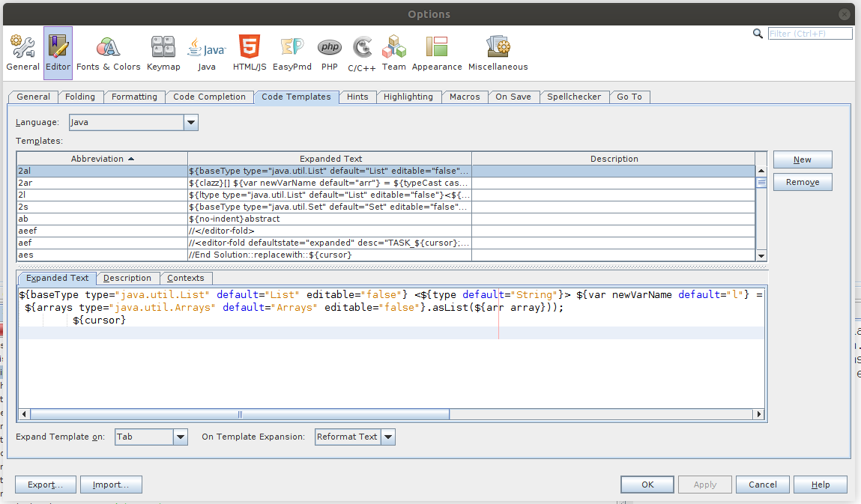Click the filter search magnifier icon
Screen dimensions: 861x504
coord(758,34)
